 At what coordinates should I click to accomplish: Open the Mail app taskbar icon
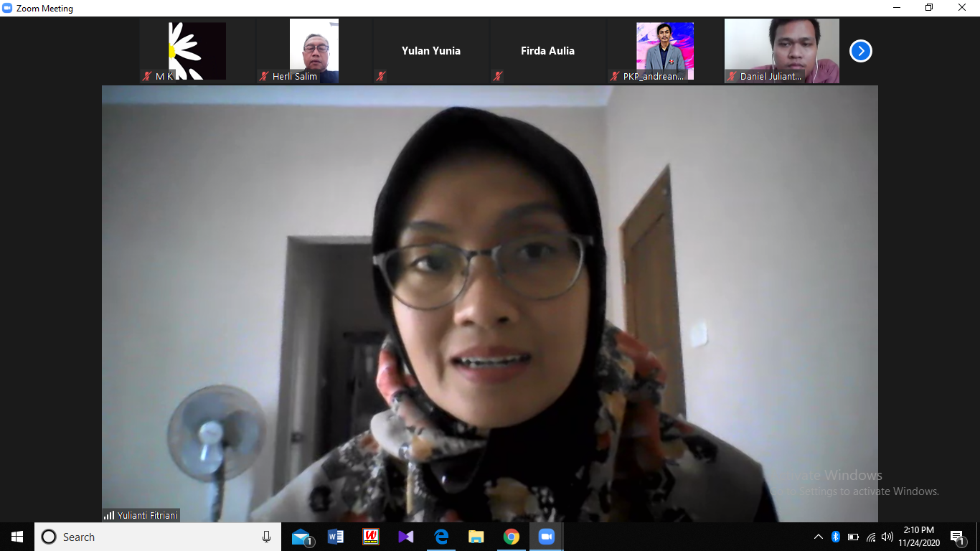(x=301, y=537)
